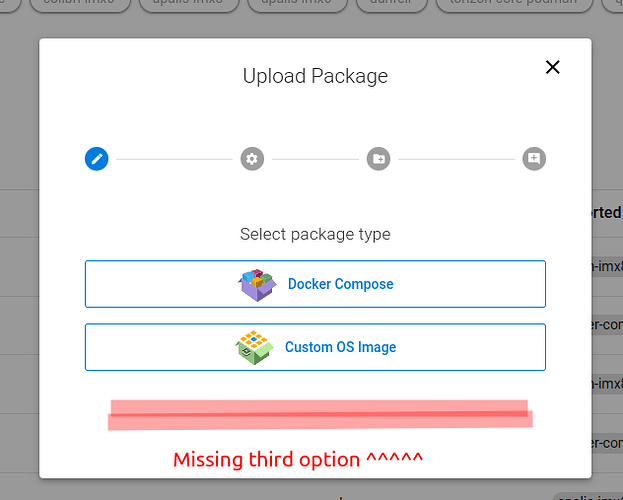623x500 pixels.
Task: Click the line before the last step icon
Action: click(x=456, y=159)
